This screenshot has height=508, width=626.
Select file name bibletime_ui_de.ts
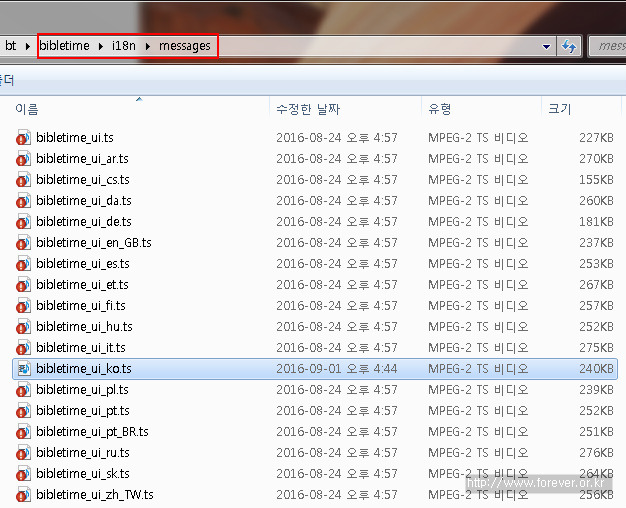[x=84, y=222]
